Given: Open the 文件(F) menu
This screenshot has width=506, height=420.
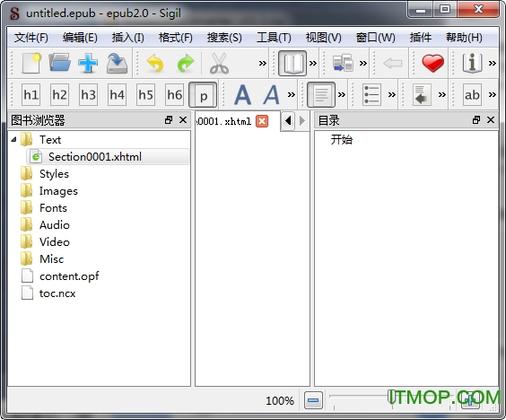Looking at the screenshot, I should point(31,38).
